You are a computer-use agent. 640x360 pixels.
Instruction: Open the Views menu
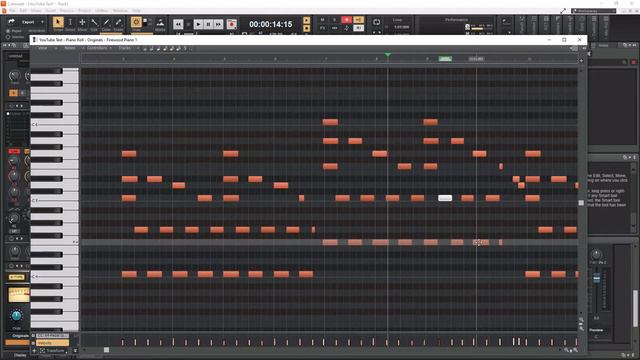click(x=36, y=11)
